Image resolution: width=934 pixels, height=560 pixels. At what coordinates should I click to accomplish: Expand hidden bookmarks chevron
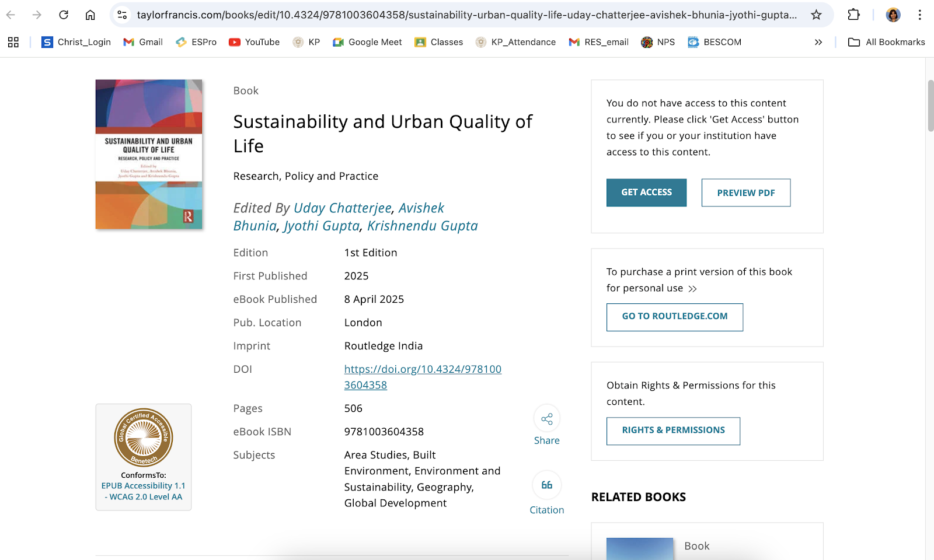pos(818,42)
